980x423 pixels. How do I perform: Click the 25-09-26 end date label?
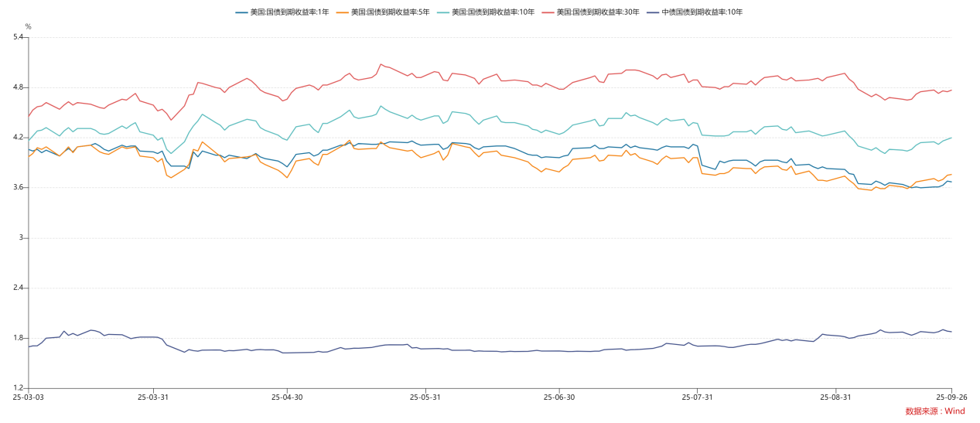click(951, 397)
